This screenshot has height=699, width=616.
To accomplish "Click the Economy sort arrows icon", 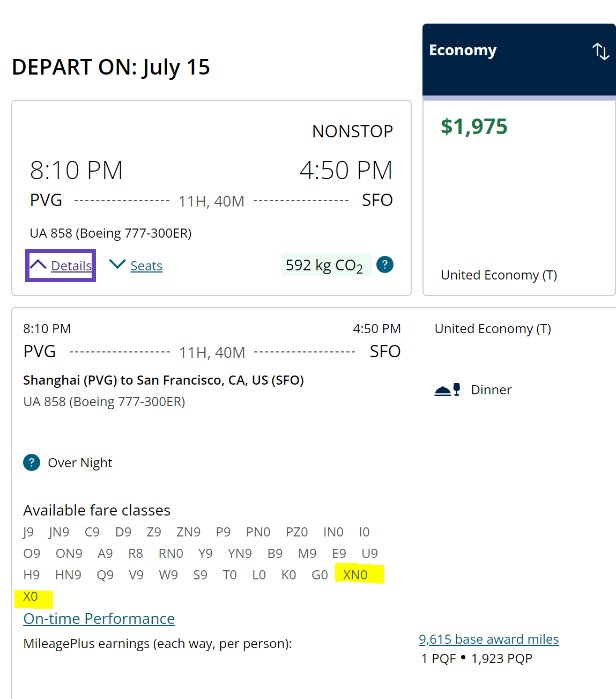I will 600,51.
